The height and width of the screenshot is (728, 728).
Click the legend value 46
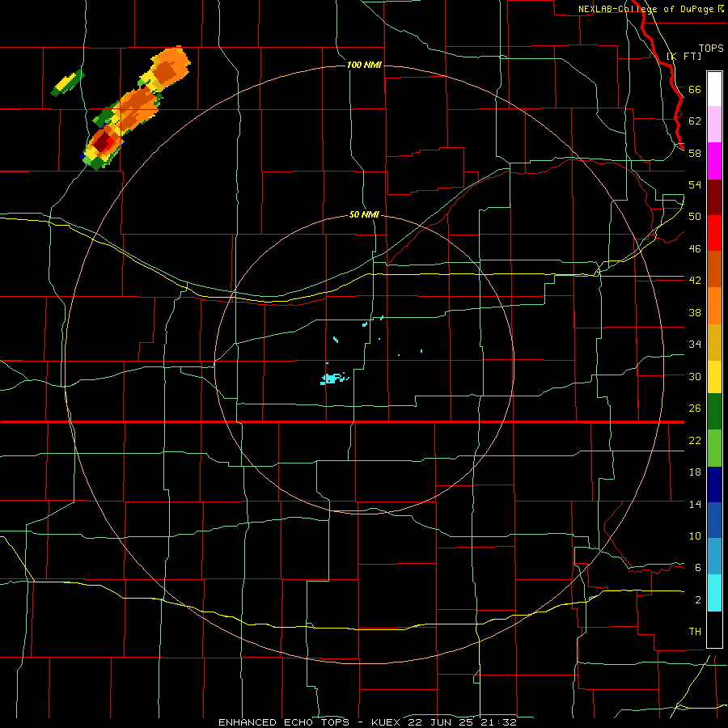point(695,248)
